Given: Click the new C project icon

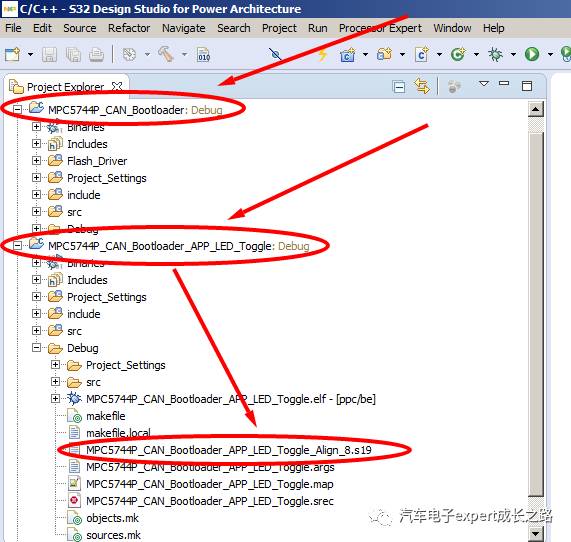Looking at the screenshot, I should 347,55.
